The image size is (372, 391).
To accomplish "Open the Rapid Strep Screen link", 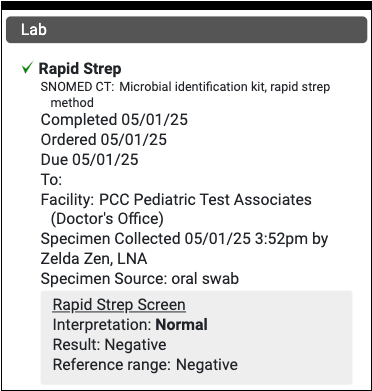I will tap(119, 305).
